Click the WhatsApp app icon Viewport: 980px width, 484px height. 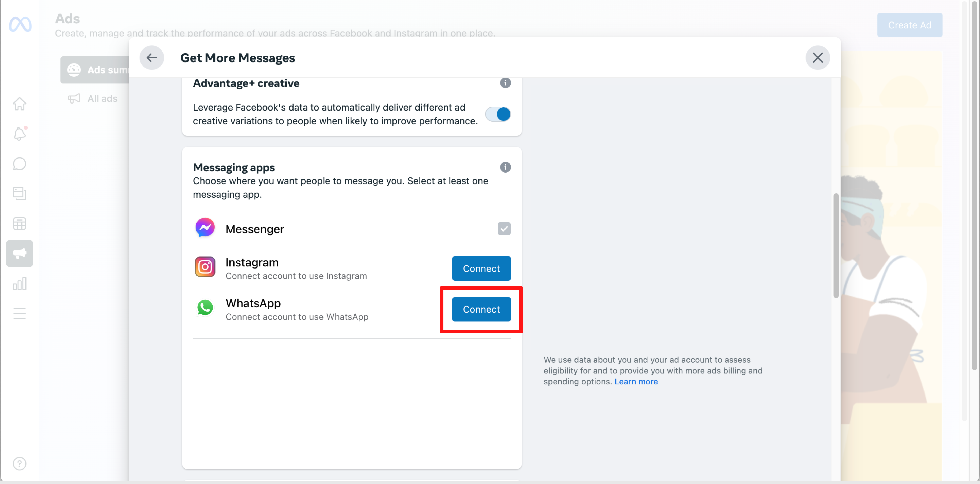(x=205, y=307)
